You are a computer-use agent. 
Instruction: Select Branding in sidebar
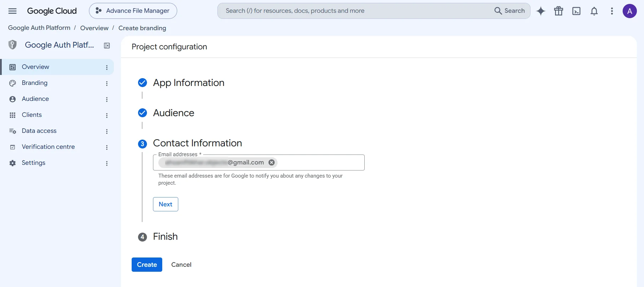click(x=58, y=83)
